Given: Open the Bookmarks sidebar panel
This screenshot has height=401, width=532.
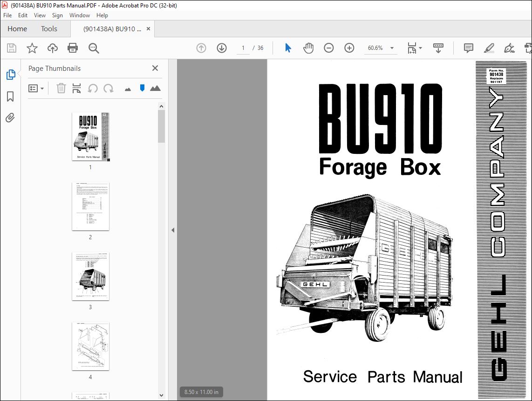Looking at the screenshot, I should [10, 97].
